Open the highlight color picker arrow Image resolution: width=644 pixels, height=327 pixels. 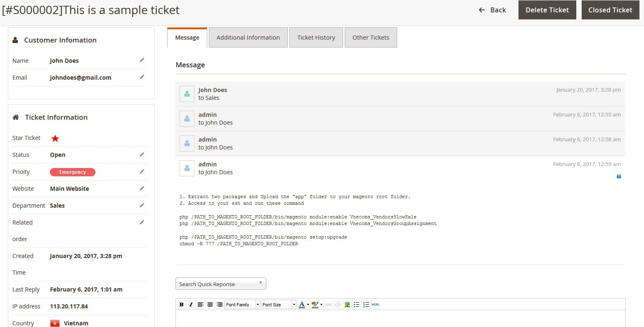coord(321,304)
